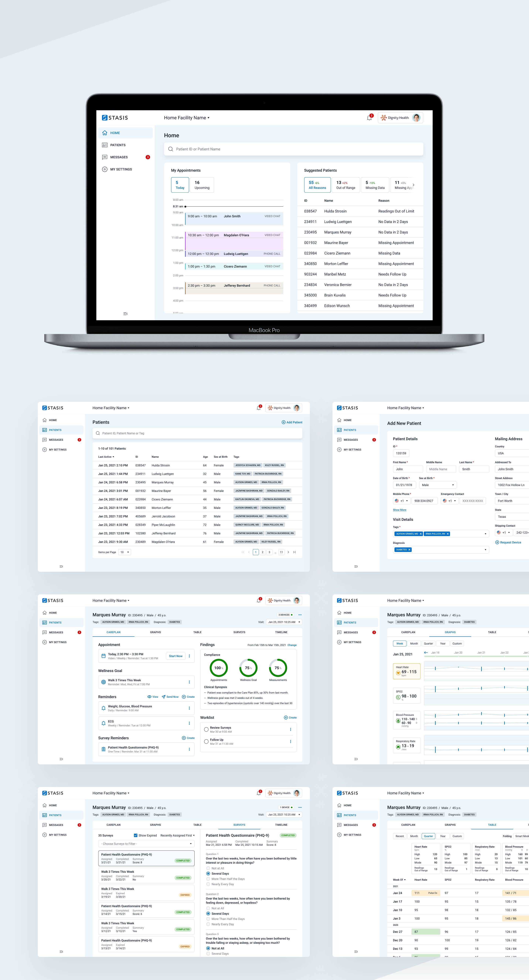Expand Tags dropdown arrow in Visit Details
Viewport: 529px width, 980px height.
(485, 534)
